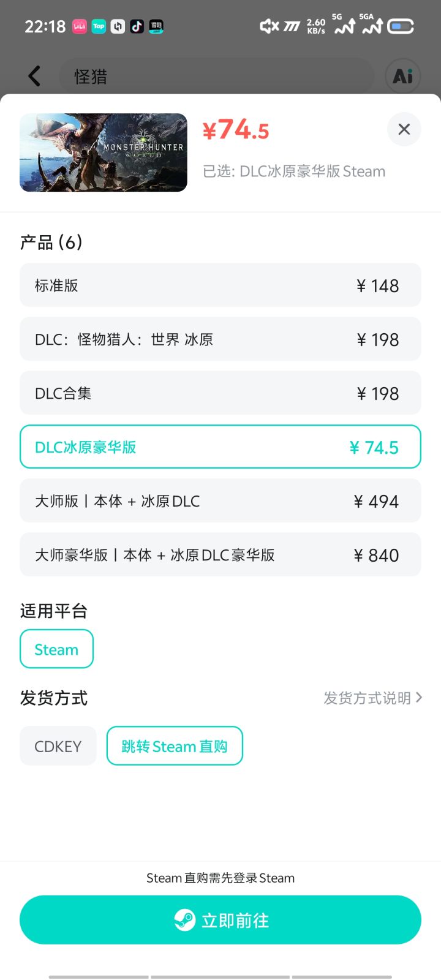Select the 标准版 product option
441x980 pixels.
point(221,285)
